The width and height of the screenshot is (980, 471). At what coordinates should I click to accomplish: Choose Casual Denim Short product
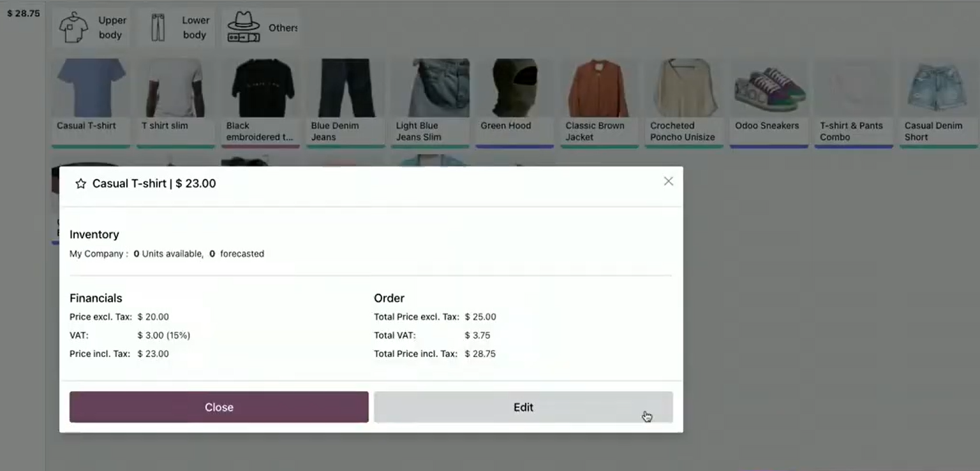point(939,103)
